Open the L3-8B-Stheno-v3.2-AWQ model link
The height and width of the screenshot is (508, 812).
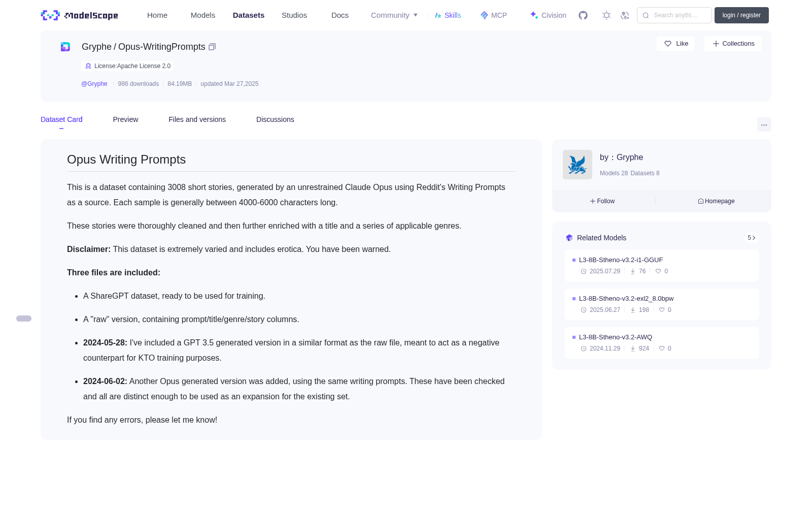click(x=615, y=337)
